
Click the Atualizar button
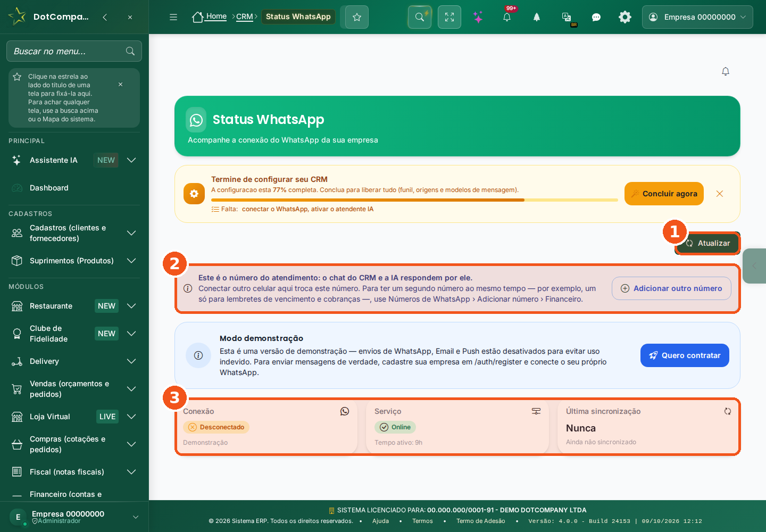pos(707,243)
